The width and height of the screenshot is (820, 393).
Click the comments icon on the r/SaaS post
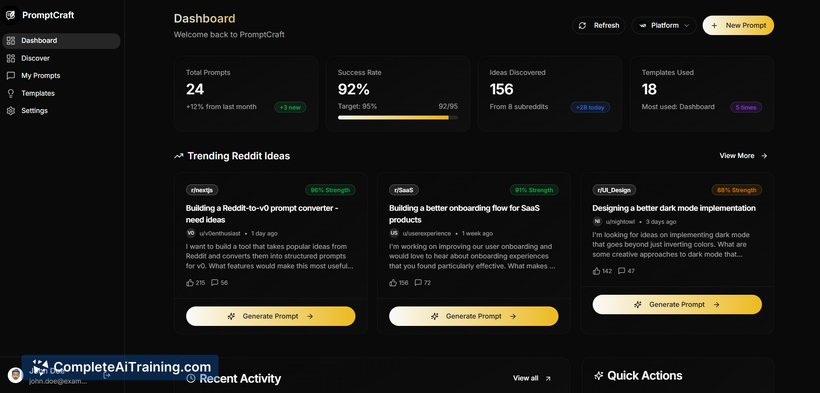(x=418, y=283)
